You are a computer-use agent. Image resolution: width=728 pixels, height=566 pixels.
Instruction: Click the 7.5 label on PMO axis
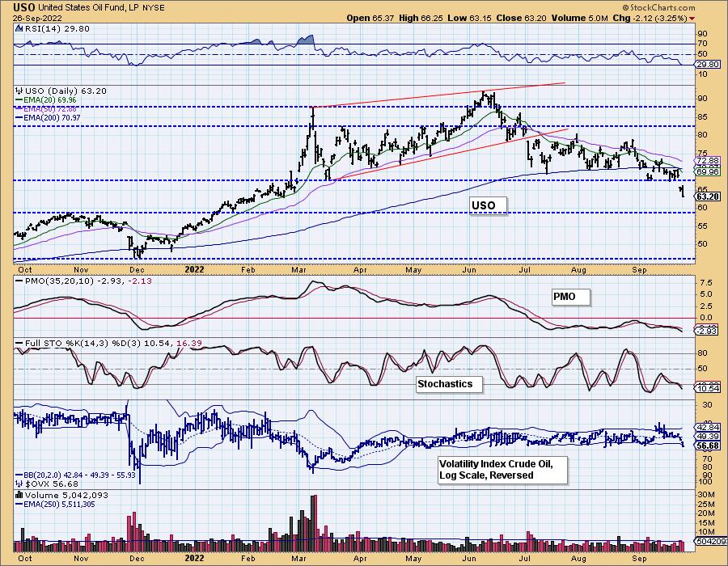click(707, 282)
